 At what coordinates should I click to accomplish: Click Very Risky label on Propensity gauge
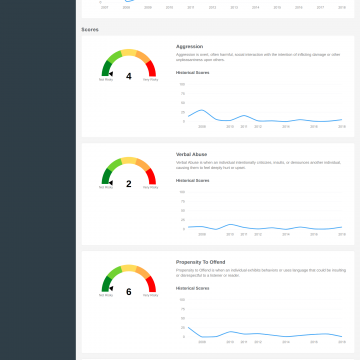(151, 295)
